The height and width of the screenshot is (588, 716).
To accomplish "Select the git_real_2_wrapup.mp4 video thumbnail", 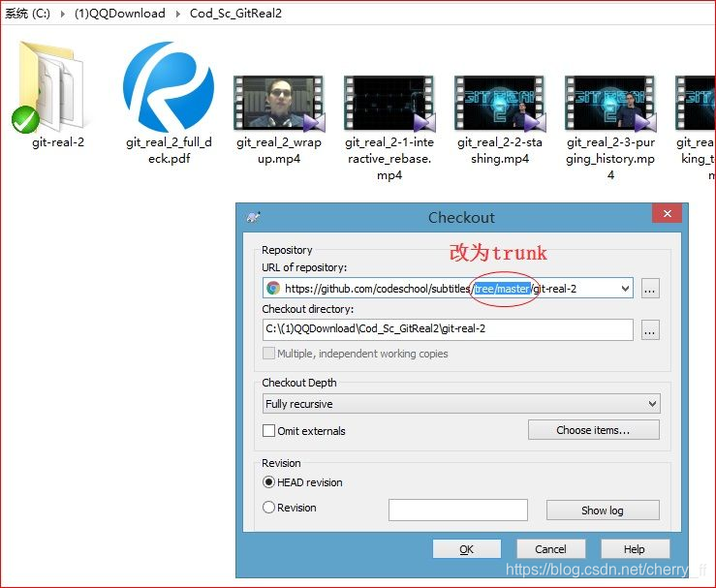I will [279, 103].
